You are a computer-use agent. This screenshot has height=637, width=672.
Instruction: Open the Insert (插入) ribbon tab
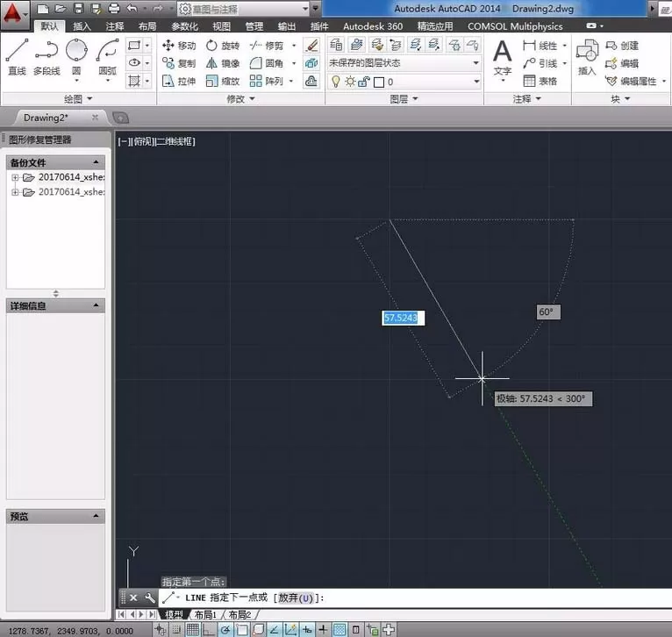[82, 26]
